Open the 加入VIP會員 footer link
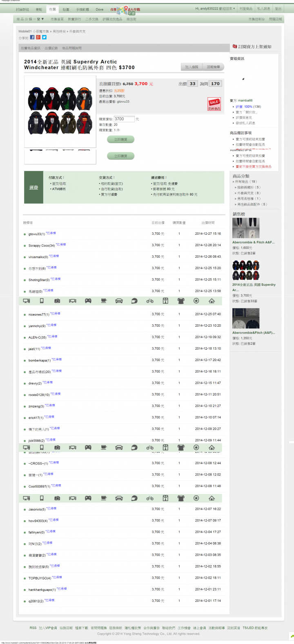The height and width of the screenshot is (644, 294). [x=48, y=628]
